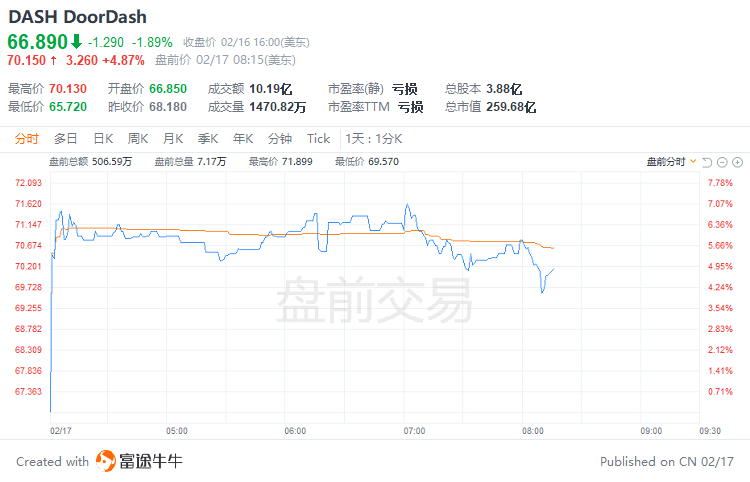Click the 昨收价 68.180 value

coord(168,106)
